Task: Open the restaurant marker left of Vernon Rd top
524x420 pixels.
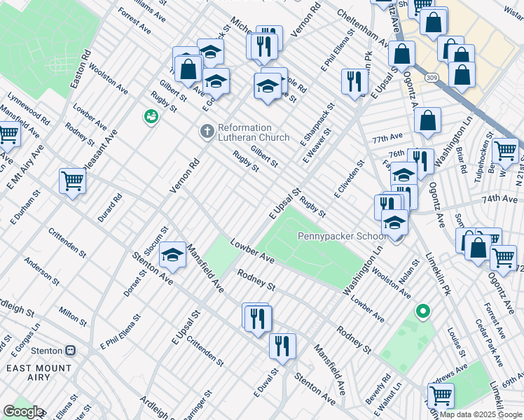Action: point(264,47)
